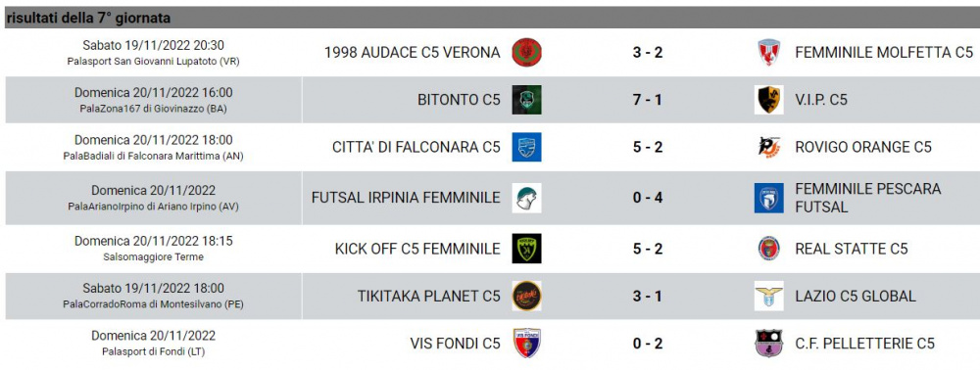This screenshot has width=980, height=370.
Task: Open the Bitonto 7 - 1 match score
Action: [648, 100]
